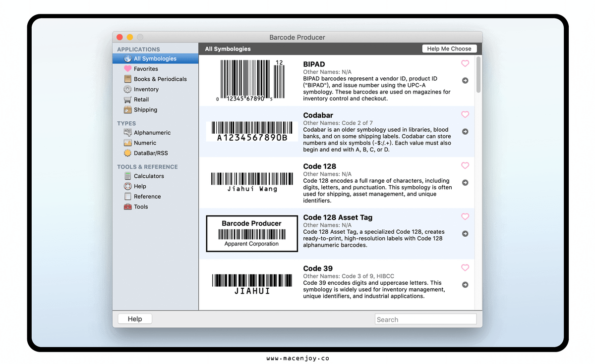Favorite Code 39 with the heart toggle

coord(465,267)
